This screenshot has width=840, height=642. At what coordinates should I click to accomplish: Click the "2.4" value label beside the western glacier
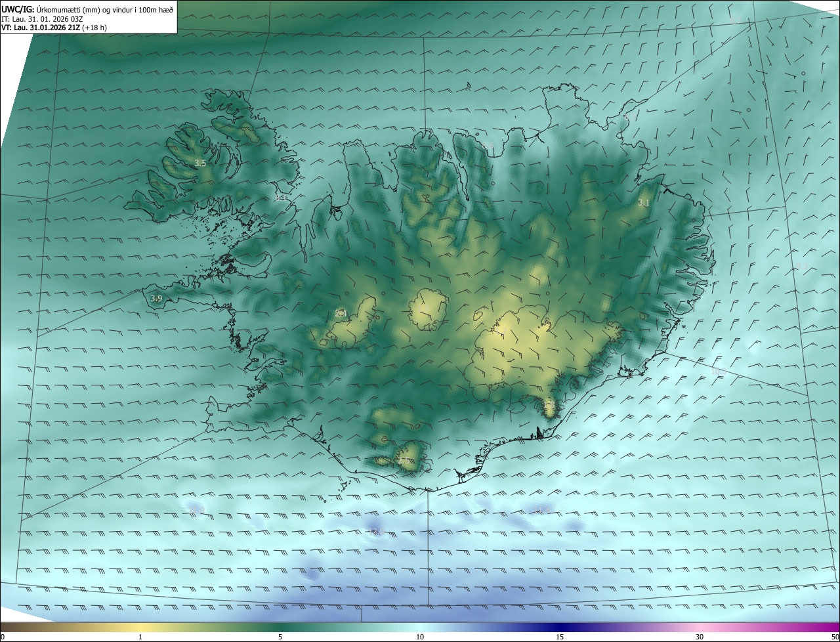point(341,313)
